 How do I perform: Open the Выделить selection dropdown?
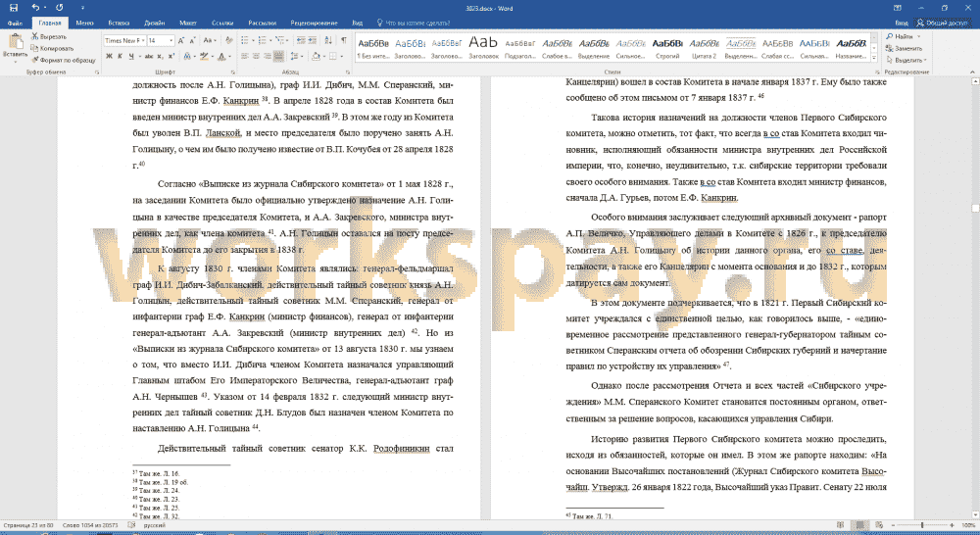(906, 60)
